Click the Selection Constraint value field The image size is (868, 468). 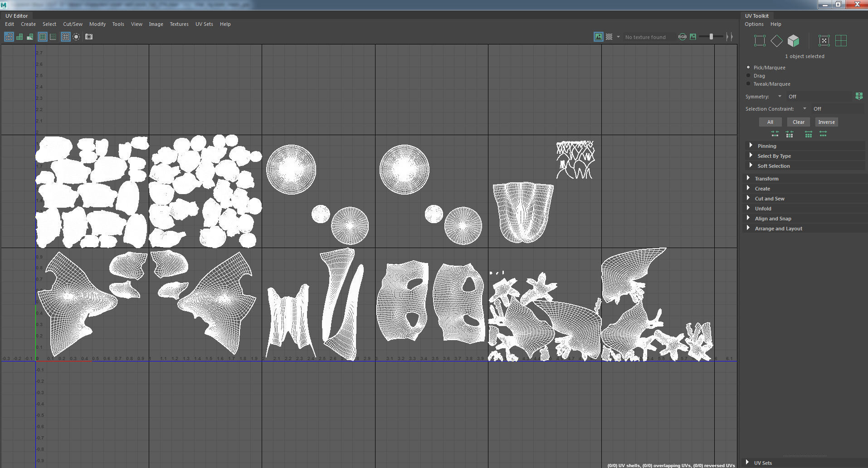click(x=838, y=108)
